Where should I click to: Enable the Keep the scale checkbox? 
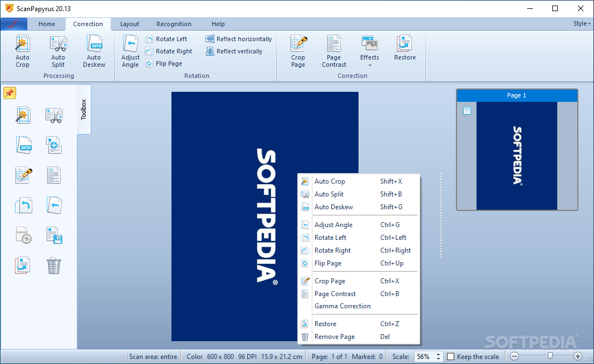(451, 356)
